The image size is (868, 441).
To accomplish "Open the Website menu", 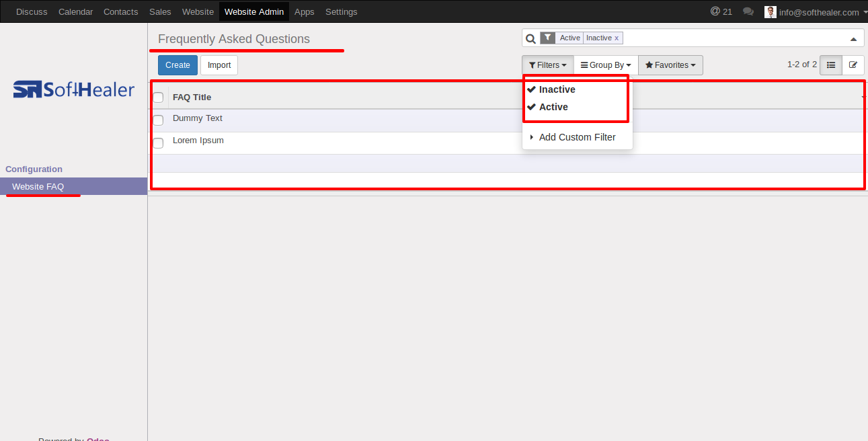I will [198, 11].
